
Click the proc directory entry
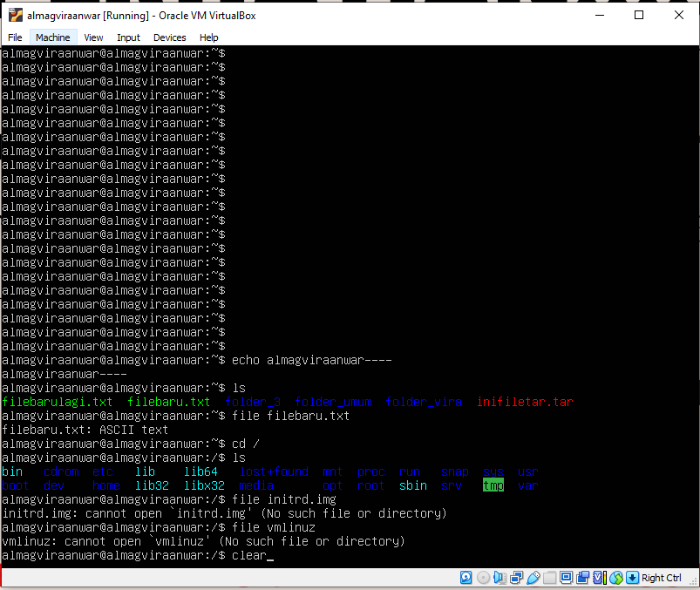coord(371,471)
